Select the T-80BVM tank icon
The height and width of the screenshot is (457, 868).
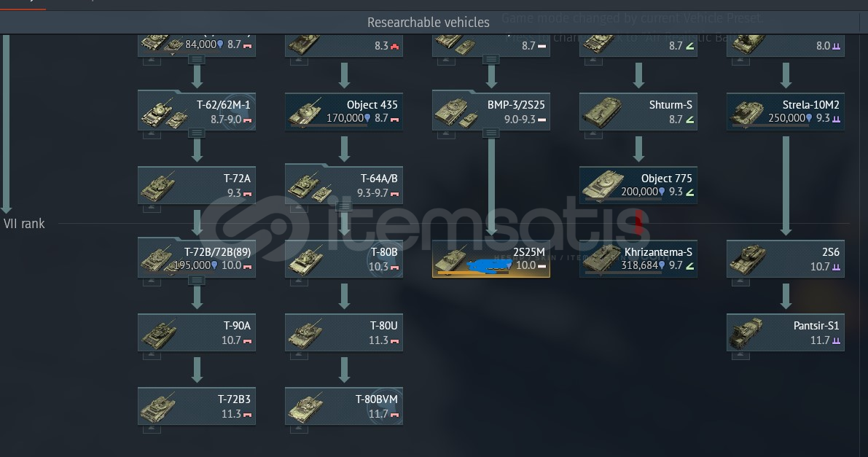[x=305, y=407]
